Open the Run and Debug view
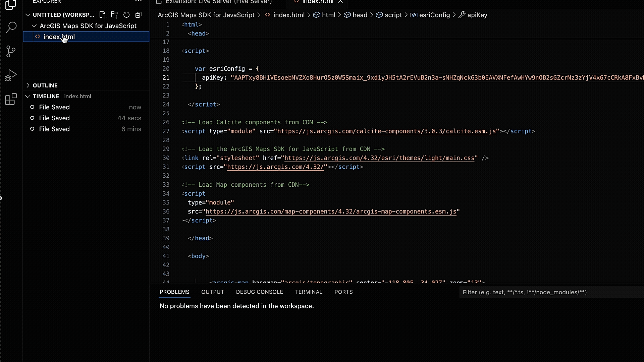644x362 pixels. (x=11, y=75)
